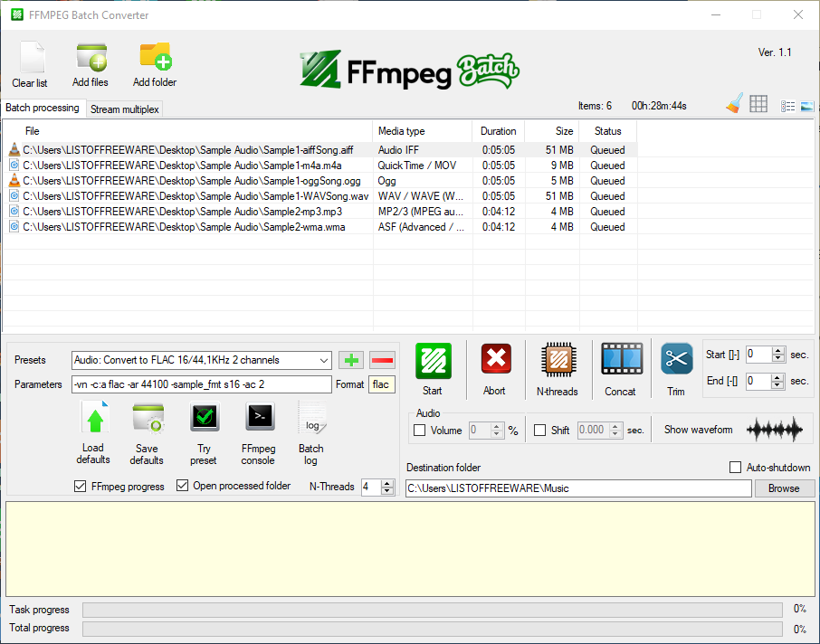Image resolution: width=820 pixels, height=644 pixels.
Task: Toggle the grid view icon
Action: pos(758,104)
